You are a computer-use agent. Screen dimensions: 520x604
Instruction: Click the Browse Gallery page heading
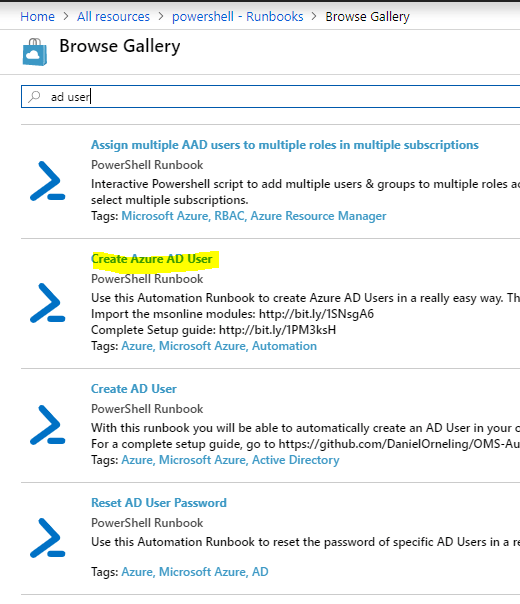click(120, 46)
